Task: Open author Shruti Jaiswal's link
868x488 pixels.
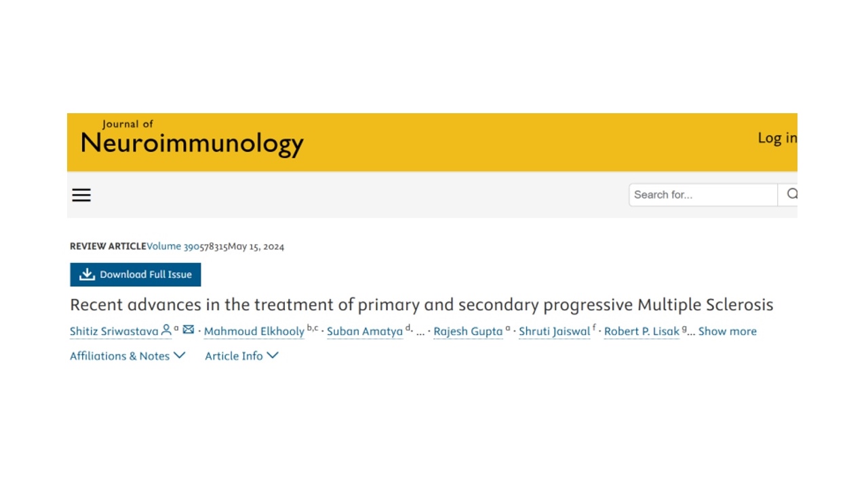Action: tap(554, 331)
